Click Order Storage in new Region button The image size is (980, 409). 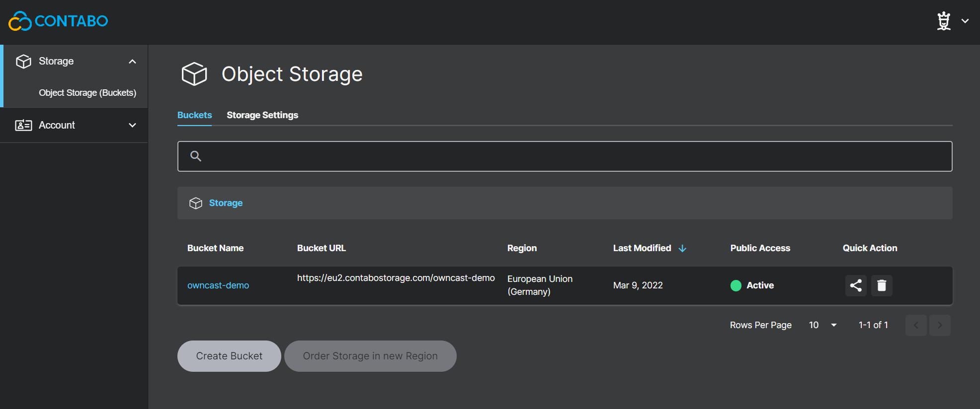coord(370,356)
